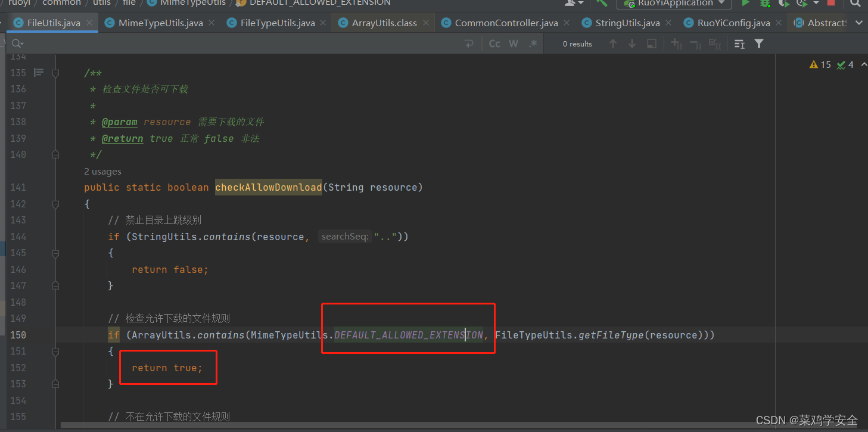The width and height of the screenshot is (868, 432).
Task: Open the search filter funnel icon
Action: point(759,43)
